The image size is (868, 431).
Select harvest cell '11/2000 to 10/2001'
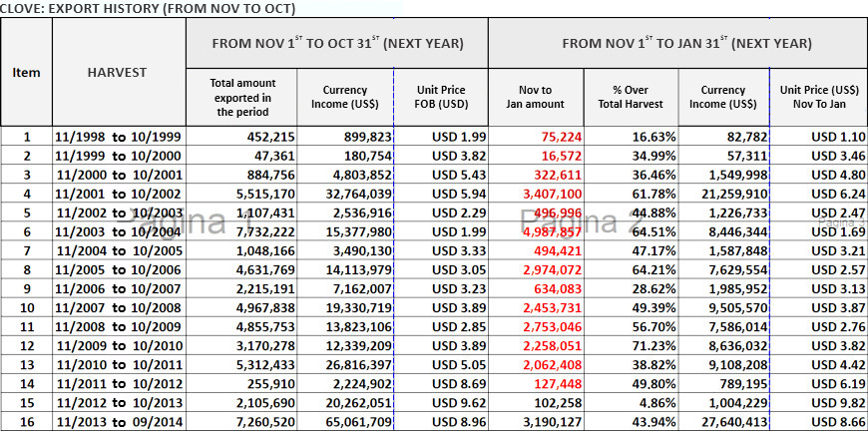[119, 175]
